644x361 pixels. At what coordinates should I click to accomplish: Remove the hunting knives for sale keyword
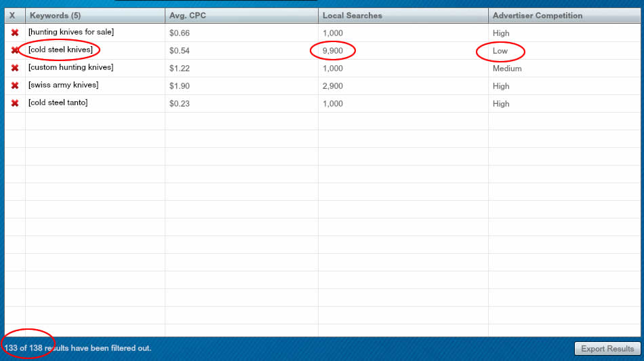click(15, 33)
